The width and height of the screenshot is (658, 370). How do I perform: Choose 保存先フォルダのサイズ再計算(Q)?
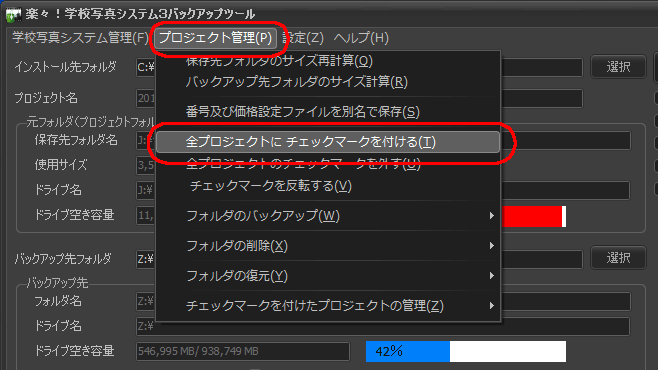coord(328,61)
